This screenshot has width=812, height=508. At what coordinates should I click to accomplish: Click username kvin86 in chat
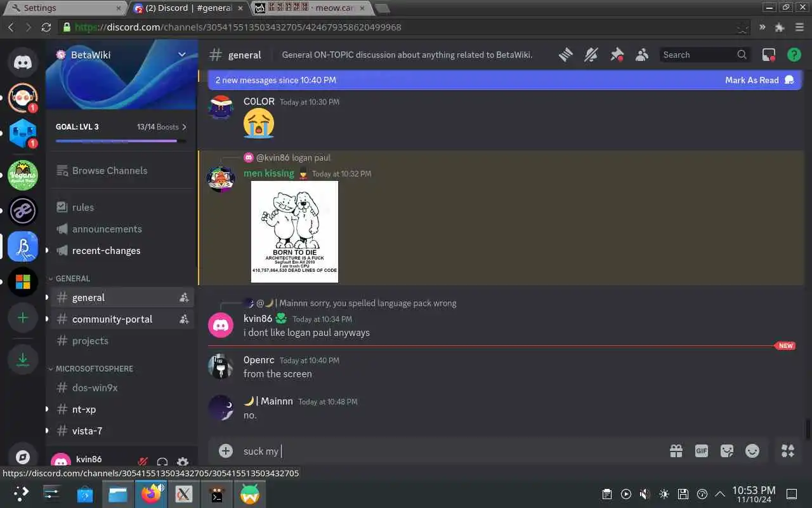pos(258,319)
